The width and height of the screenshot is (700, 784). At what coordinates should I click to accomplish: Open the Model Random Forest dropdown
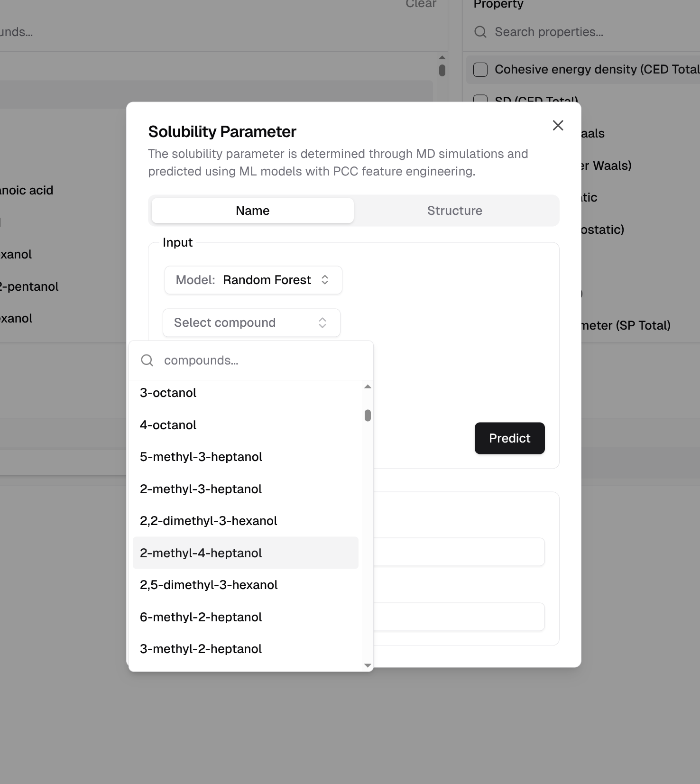click(253, 280)
